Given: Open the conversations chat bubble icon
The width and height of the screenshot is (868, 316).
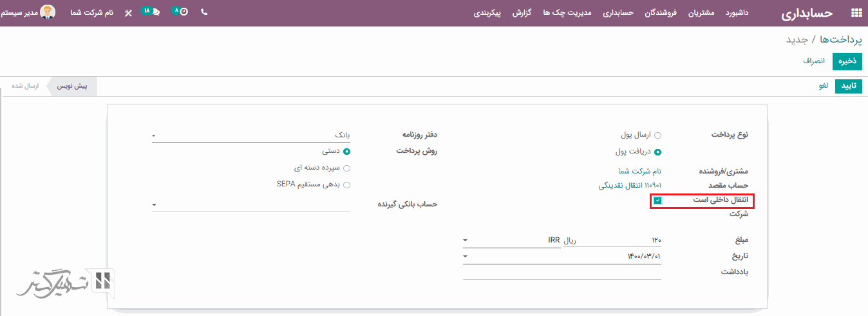Looking at the screenshot, I should 155,13.
